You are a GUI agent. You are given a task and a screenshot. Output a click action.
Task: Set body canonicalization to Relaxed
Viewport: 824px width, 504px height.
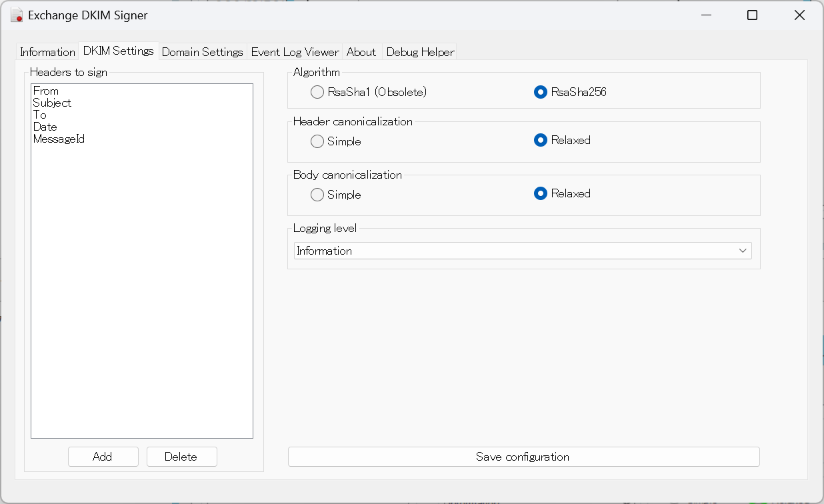(x=563, y=193)
